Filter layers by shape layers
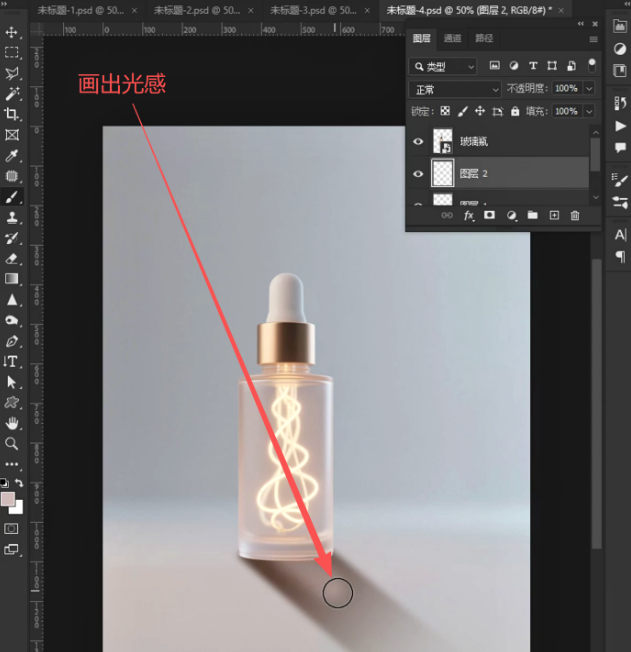The width and height of the screenshot is (631, 652). (x=552, y=65)
